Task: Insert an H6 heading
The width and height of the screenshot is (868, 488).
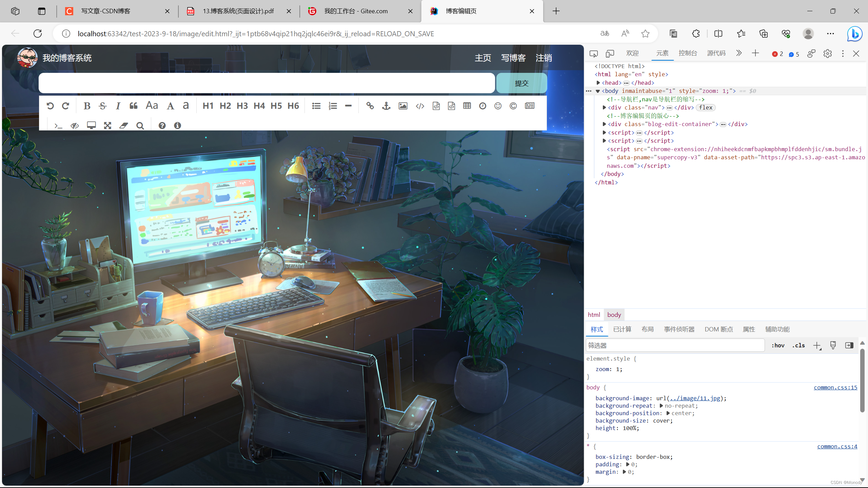Action: (x=293, y=106)
